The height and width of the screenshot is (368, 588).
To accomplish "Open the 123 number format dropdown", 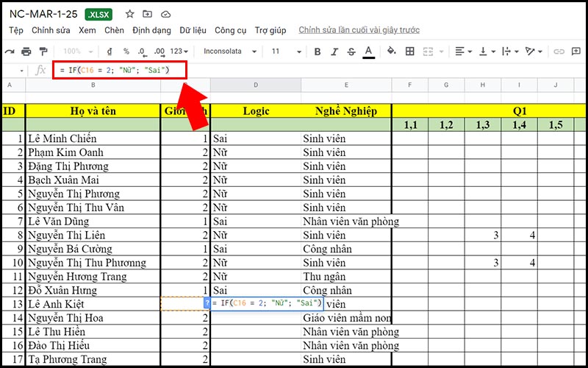I will (179, 52).
